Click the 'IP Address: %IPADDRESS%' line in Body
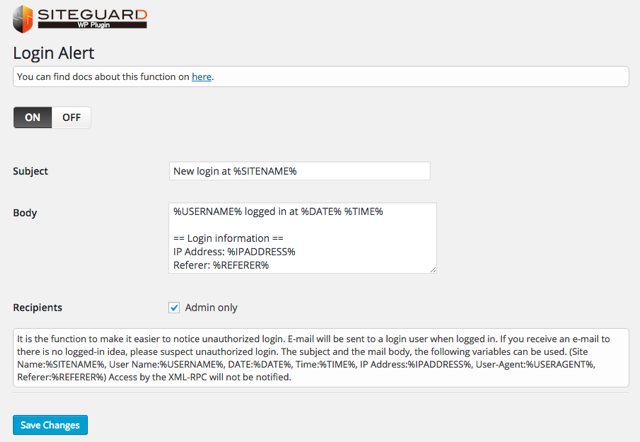 (x=234, y=252)
